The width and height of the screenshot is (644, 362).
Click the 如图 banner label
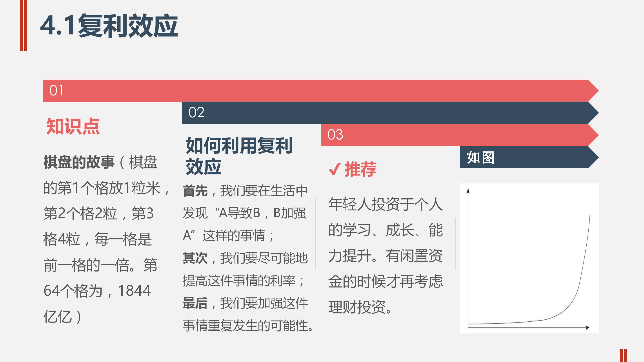(x=480, y=157)
